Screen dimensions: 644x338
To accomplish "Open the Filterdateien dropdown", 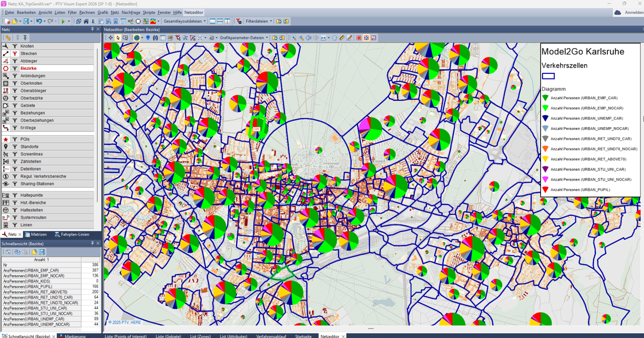I will tap(259, 21).
